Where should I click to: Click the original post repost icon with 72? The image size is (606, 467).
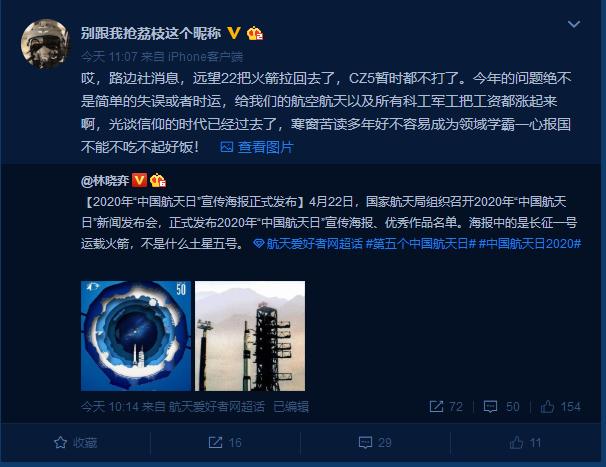(446, 406)
